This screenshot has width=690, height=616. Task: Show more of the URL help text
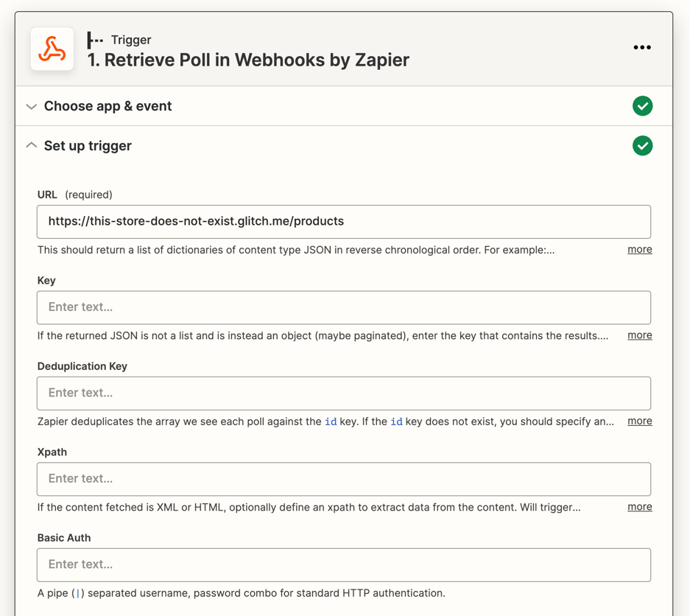(x=639, y=250)
